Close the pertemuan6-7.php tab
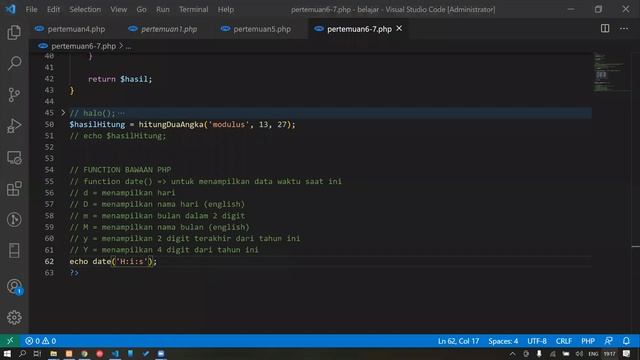 tap(399, 29)
